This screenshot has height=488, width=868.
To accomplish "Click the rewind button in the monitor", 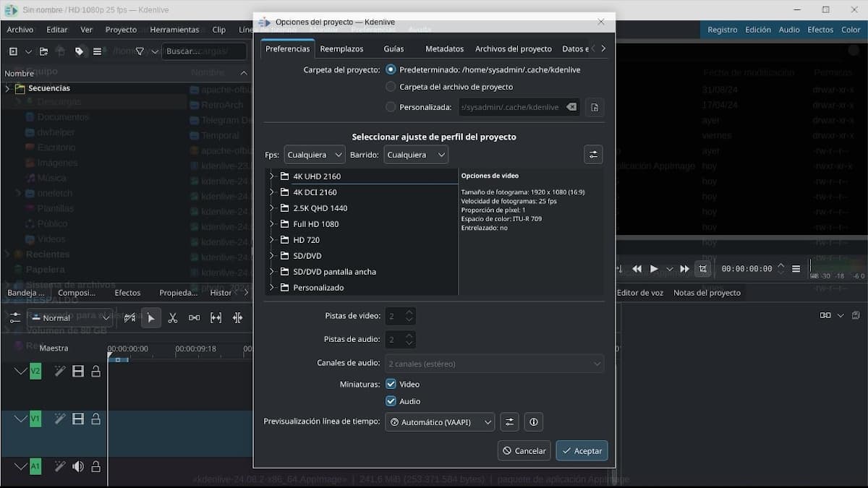I will 637,268.
